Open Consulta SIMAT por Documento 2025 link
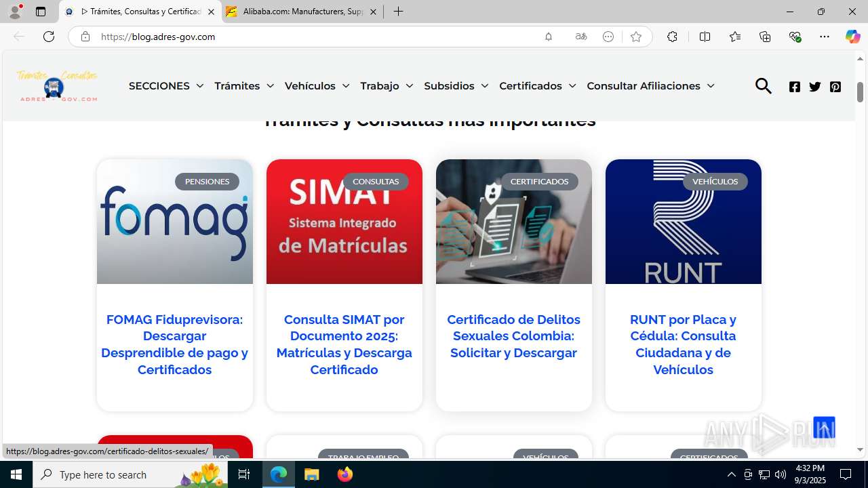This screenshot has height=488, width=868. 344,344
